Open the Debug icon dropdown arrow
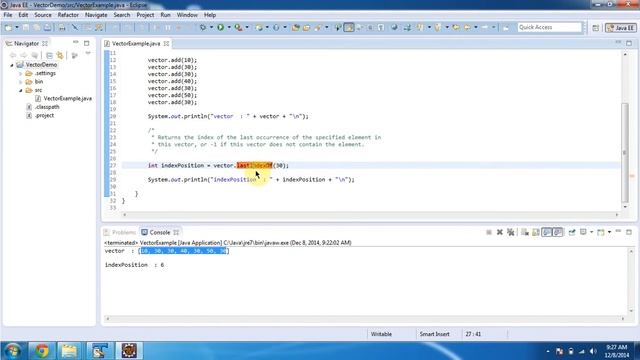The width and height of the screenshot is (640, 360). pyautogui.click(x=211, y=27)
